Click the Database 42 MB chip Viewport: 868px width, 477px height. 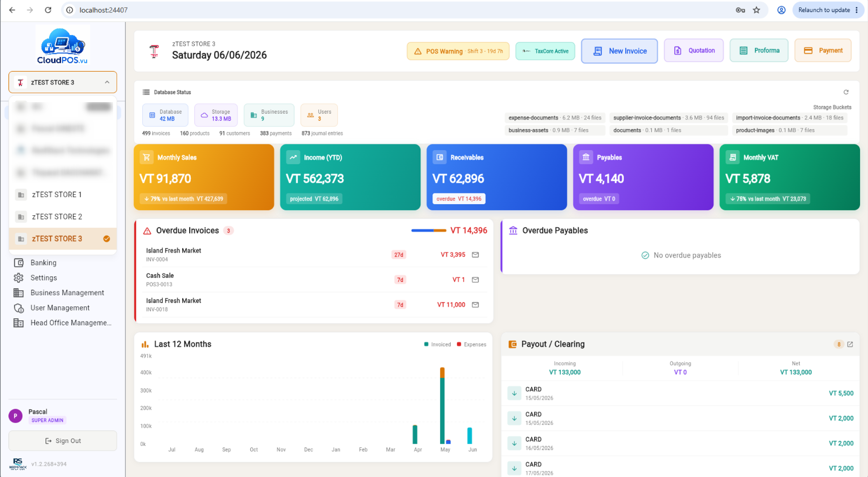tap(165, 115)
